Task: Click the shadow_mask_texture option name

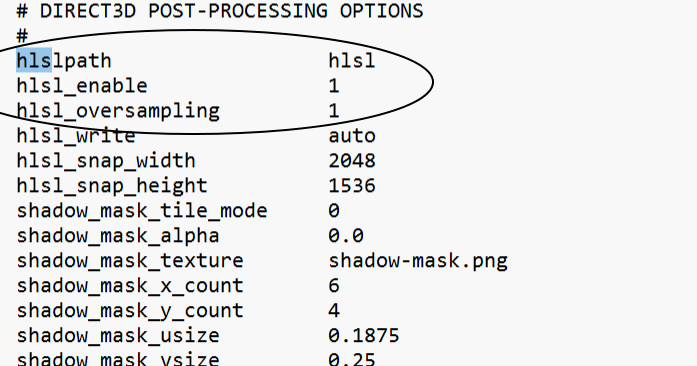Action: [x=130, y=261]
